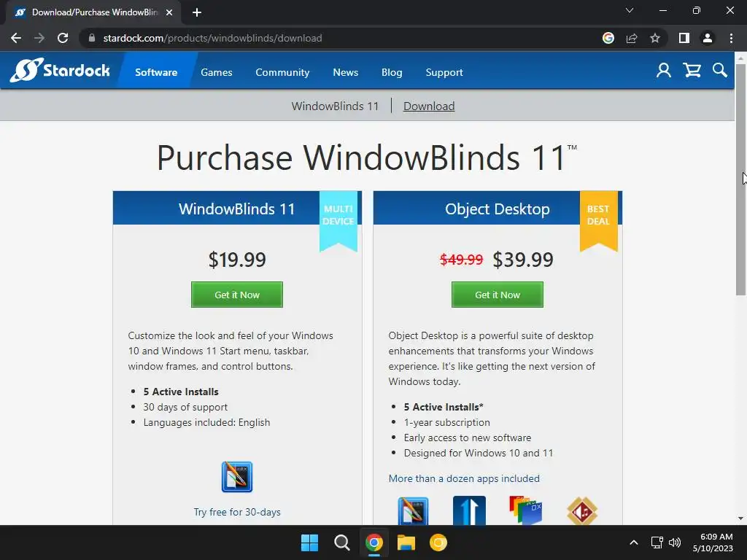
Task: Click the Google account icon in address bar
Action: (608, 38)
